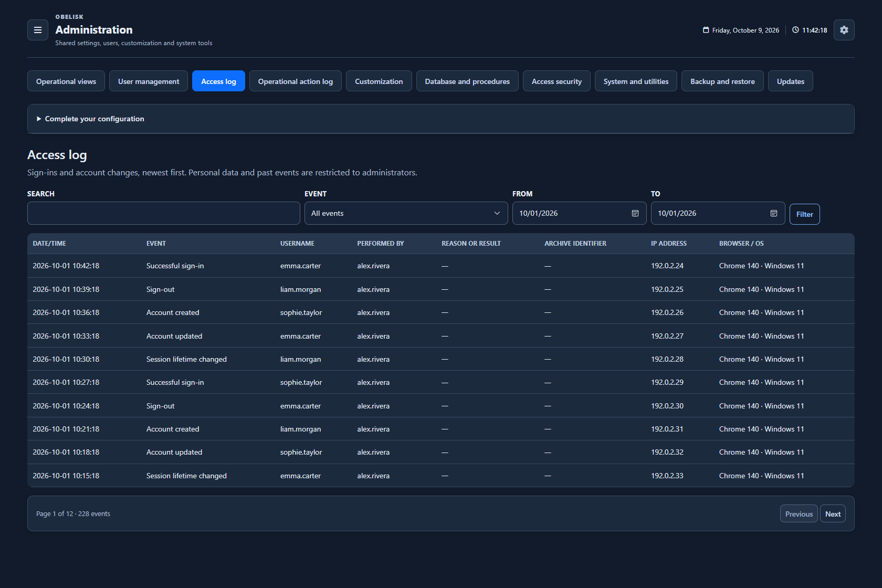Click the From date field 10/01/2026

click(x=580, y=213)
